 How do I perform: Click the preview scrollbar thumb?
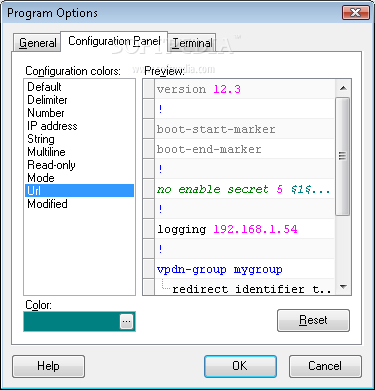tap(342, 156)
